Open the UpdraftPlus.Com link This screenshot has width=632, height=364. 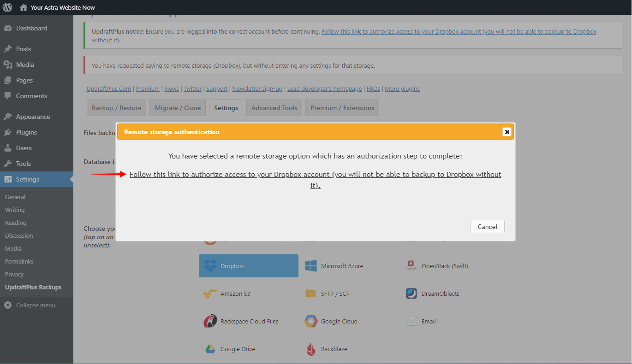click(x=109, y=88)
